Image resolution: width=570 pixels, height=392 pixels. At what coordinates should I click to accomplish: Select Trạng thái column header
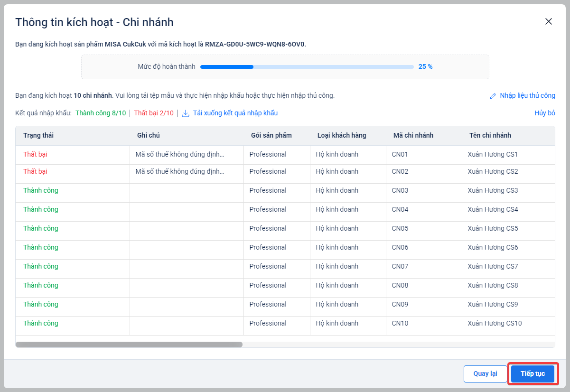coord(38,135)
